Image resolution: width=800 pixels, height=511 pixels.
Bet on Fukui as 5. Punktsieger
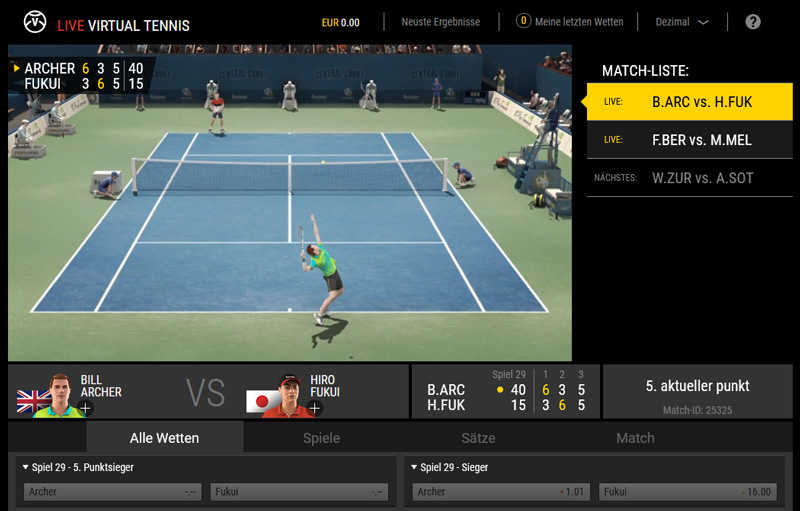point(299,492)
